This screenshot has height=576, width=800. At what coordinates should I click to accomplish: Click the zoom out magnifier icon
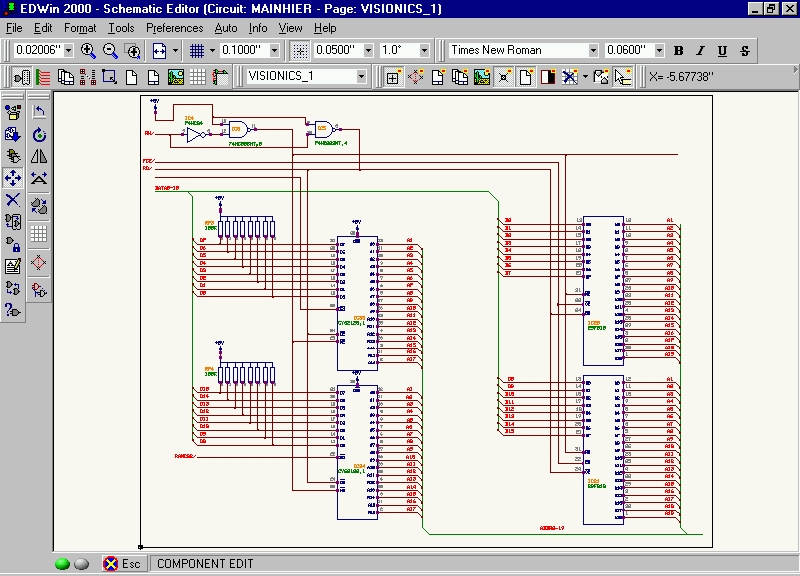click(110, 51)
